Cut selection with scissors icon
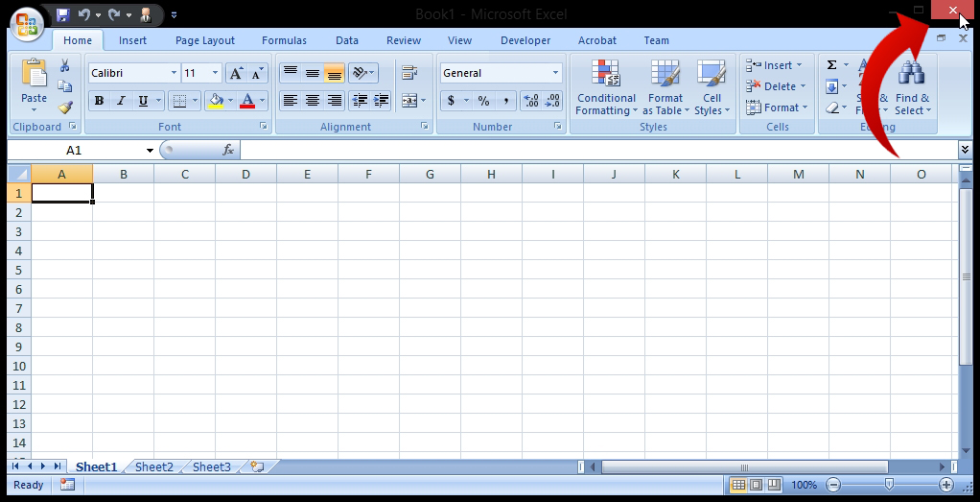The width and height of the screenshot is (980, 502). (64, 65)
